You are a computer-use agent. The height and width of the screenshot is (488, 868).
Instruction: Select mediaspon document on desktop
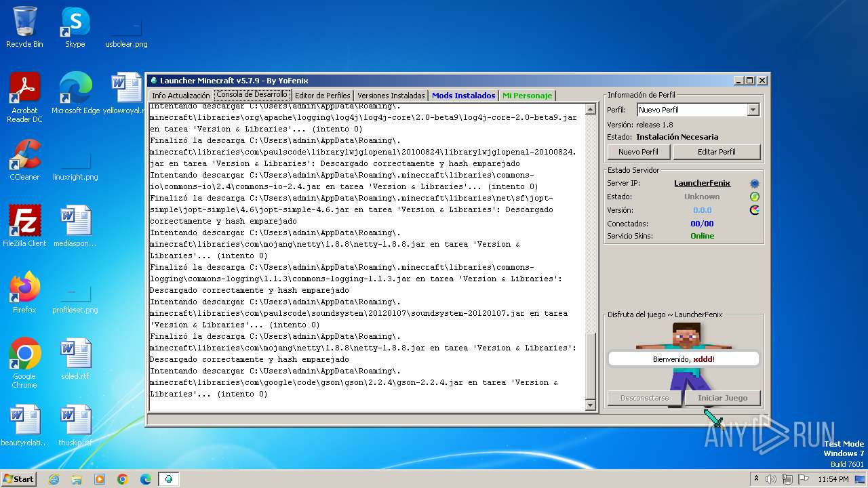tap(75, 226)
